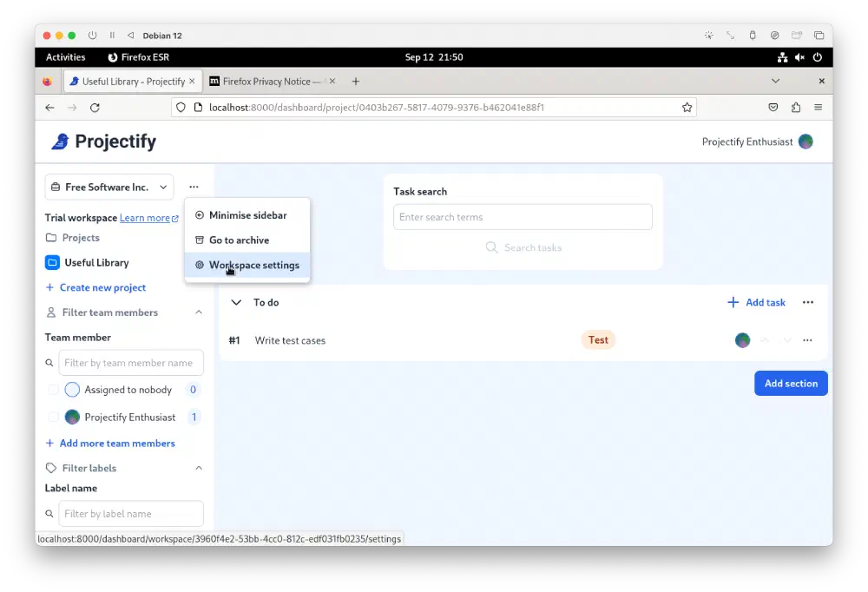Switch to Useful Library - Projectify tab
Screen dimensions: 868x592
(x=133, y=82)
